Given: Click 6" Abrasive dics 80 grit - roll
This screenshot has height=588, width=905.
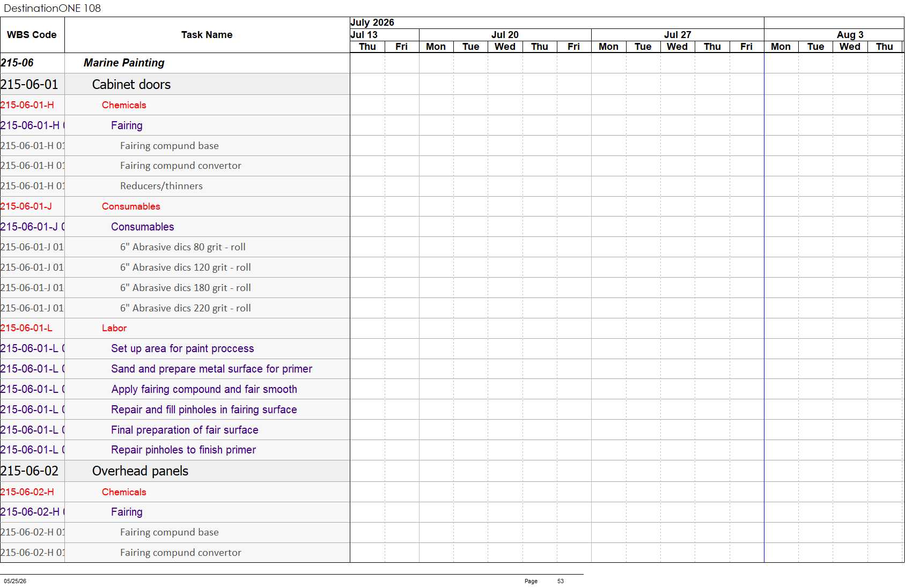Looking at the screenshot, I should pyautogui.click(x=183, y=247).
